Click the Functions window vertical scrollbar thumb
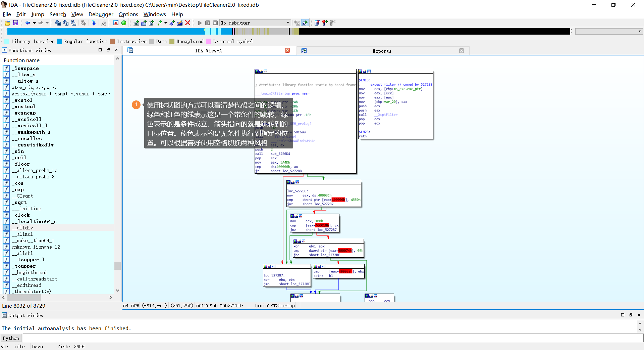 [x=117, y=266]
